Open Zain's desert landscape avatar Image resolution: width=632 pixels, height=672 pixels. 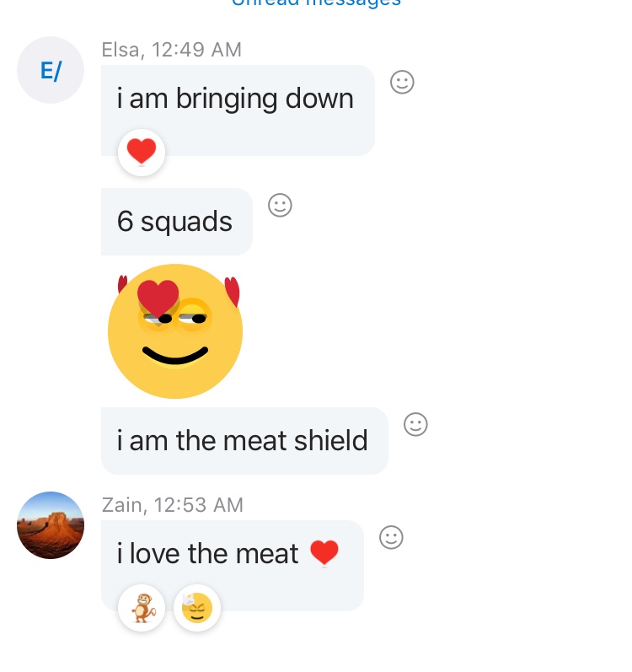51,525
